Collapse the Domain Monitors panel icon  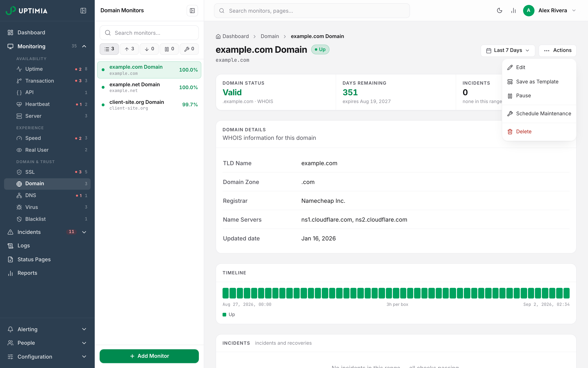coord(192,11)
